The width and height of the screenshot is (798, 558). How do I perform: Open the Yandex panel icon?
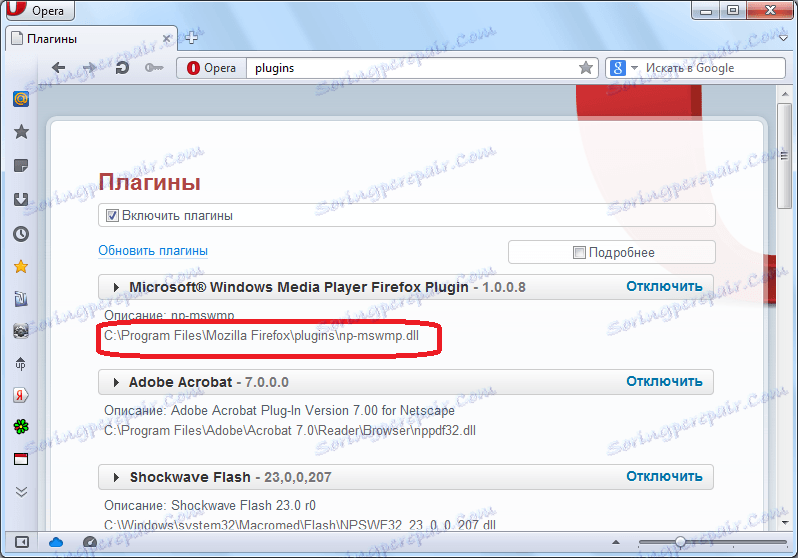(x=21, y=395)
